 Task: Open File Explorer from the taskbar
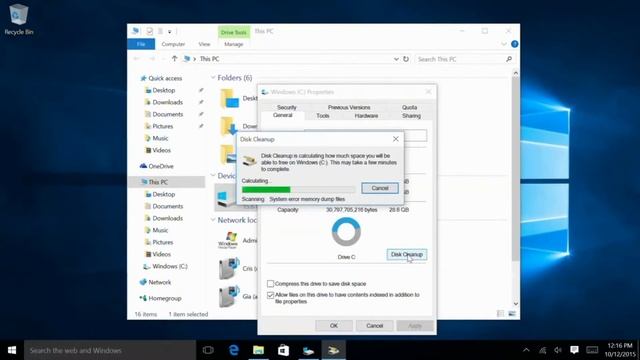point(258,350)
